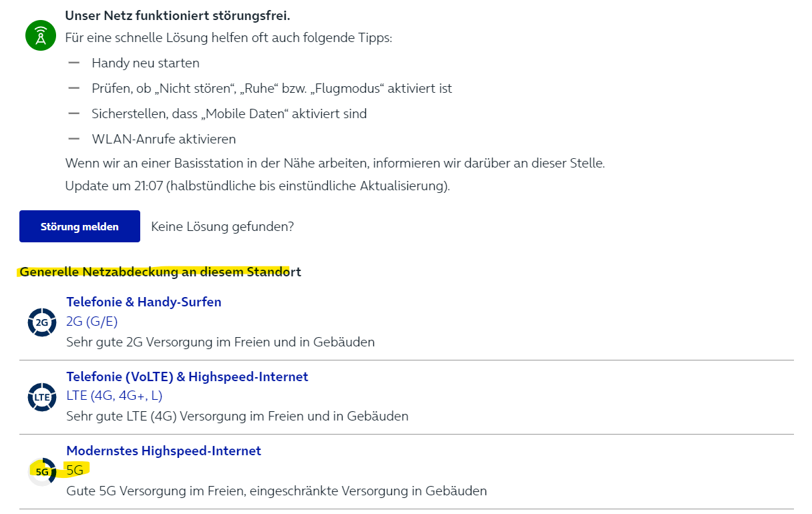
Task: Click the highlighted 5G text link
Action: tap(75, 470)
